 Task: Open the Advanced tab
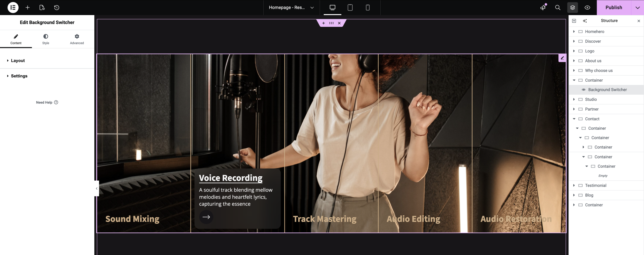[x=77, y=39]
